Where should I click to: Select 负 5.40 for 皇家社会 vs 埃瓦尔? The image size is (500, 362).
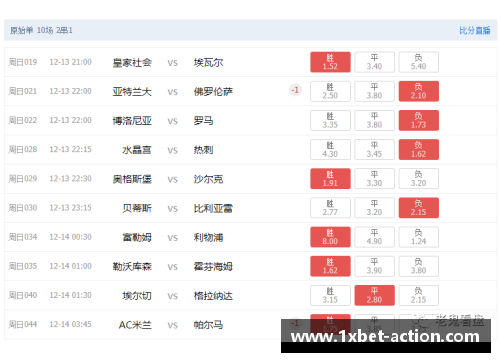pyautogui.click(x=418, y=62)
